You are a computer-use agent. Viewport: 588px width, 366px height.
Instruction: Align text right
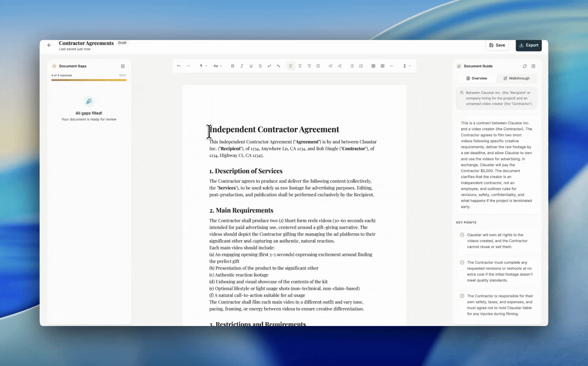click(x=309, y=66)
